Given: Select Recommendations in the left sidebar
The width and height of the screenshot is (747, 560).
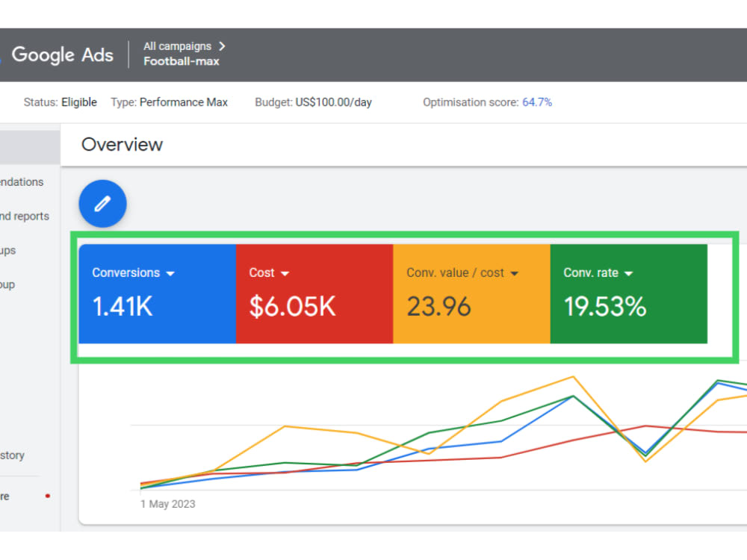Looking at the screenshot, I should pyautogui.click(x=21, y=181).
